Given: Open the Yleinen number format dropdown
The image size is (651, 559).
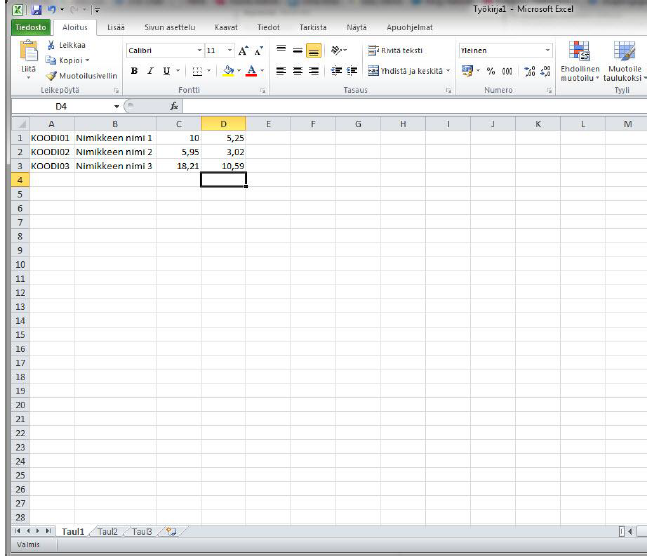Looking at the screenshot, I should click(x=548, y=50).
